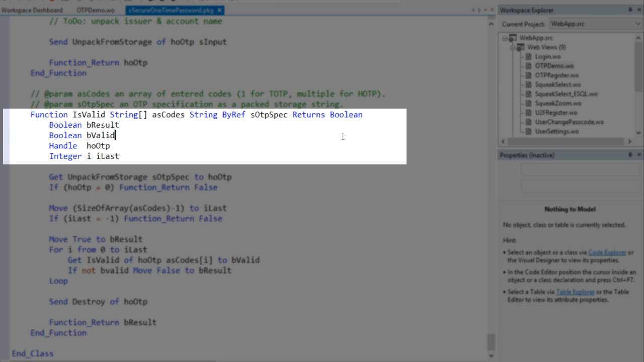Screen dimensions: 644x362
Task: Collapse the Web Views (9) folder
Action: click(x=513, y=47)
